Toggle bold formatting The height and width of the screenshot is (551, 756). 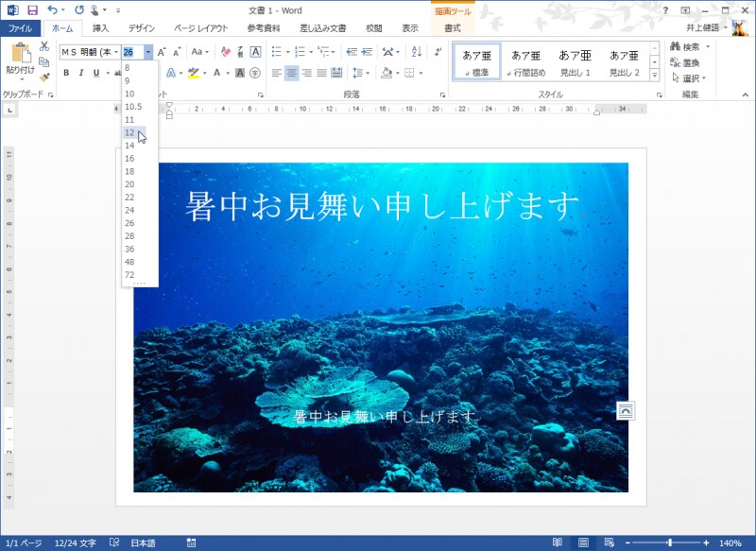coord(66,72)
